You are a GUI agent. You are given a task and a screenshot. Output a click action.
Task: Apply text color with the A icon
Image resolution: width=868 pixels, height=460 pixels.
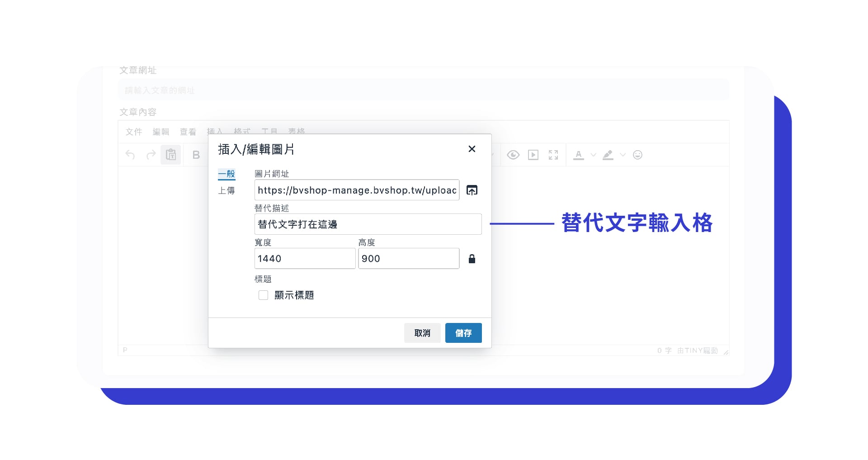click(579, 155)
